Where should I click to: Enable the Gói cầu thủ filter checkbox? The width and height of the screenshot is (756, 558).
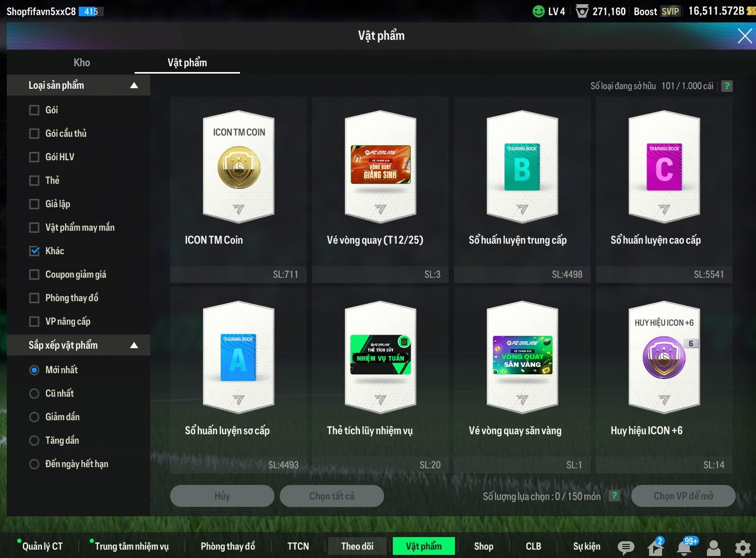click(x=34, y=134)
